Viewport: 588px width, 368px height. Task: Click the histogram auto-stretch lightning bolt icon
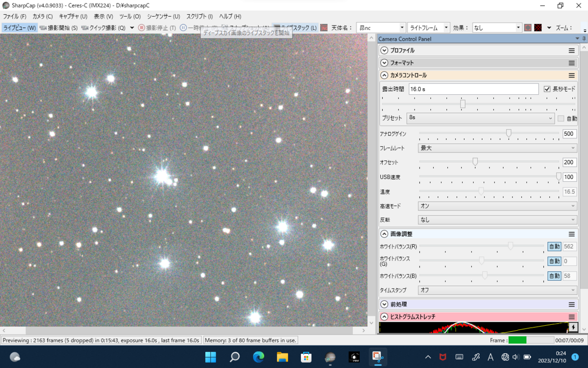coord(573,327)
